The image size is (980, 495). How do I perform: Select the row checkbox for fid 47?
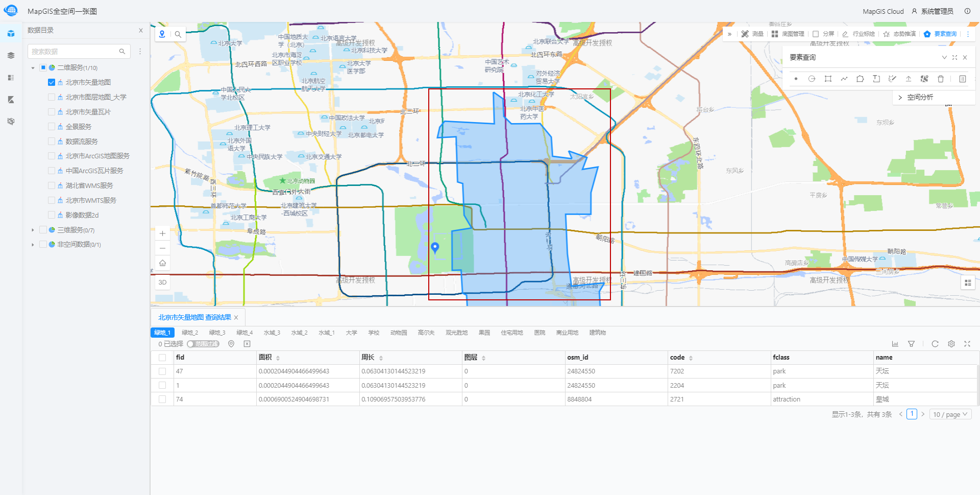coord(162,371)
